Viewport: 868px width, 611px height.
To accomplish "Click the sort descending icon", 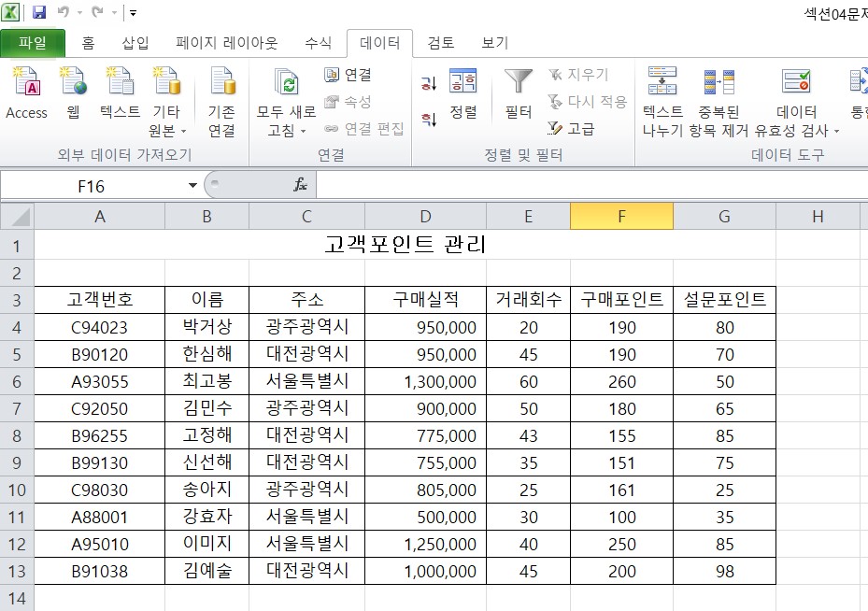I will (x=429, y=118).
